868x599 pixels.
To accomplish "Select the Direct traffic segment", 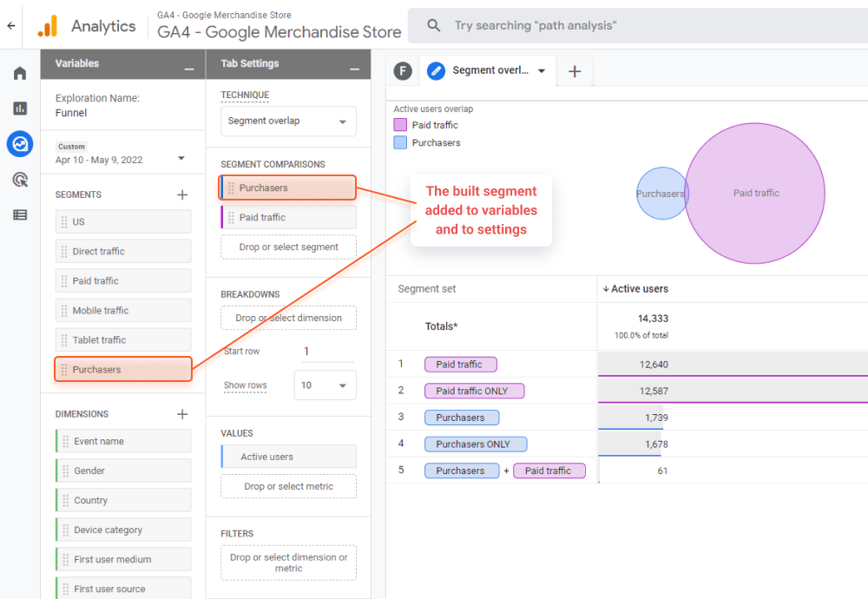I will click(123, 252).
